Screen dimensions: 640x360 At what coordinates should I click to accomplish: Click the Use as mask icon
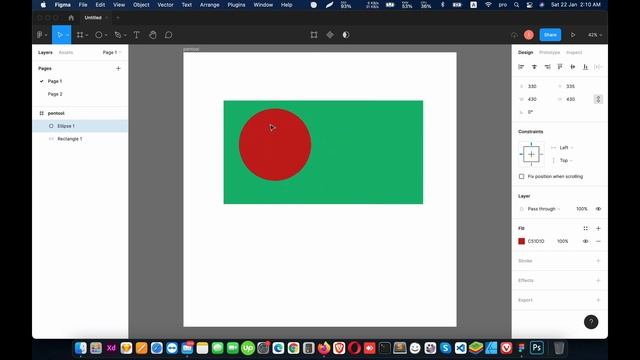pyautogui.click(x=346, y=35)
